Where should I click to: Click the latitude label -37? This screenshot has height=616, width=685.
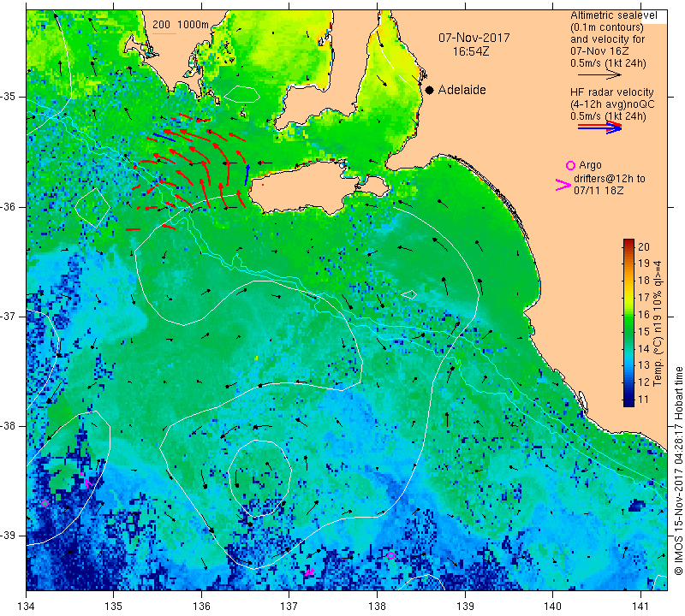tap(10, 316)
